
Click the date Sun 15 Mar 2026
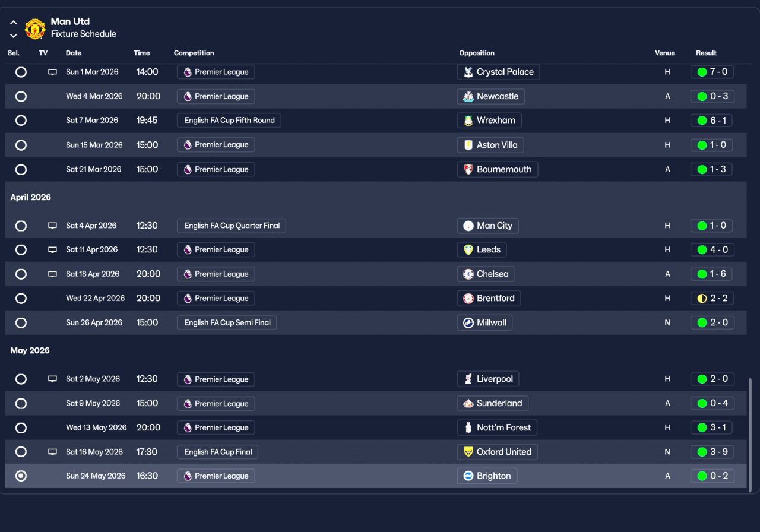tap(94, 145)
